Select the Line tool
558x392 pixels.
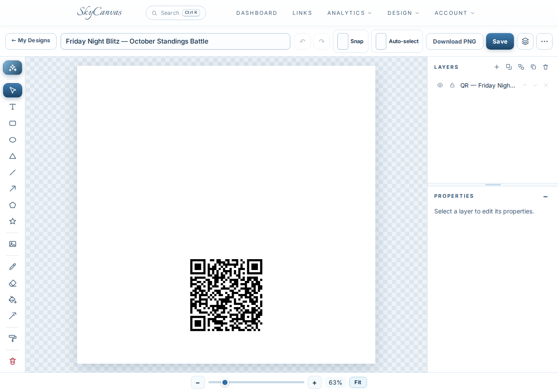(x=13, y=172)
